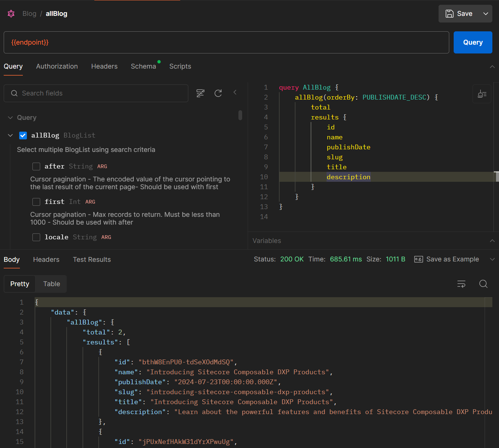The width and height of the screenshot is (499, 448).
Task: Click the e.g. example icon
Action: [419, 259]
